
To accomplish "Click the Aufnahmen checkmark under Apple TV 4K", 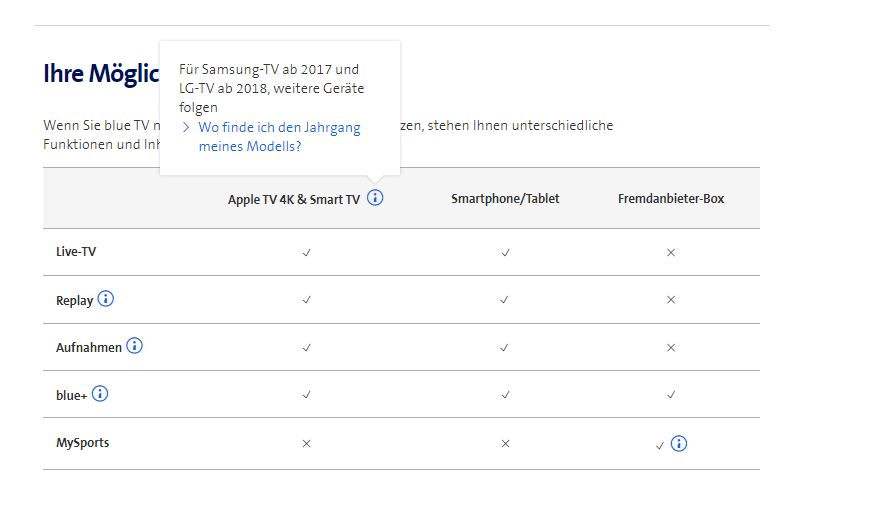I will click(x=306, y=348).
